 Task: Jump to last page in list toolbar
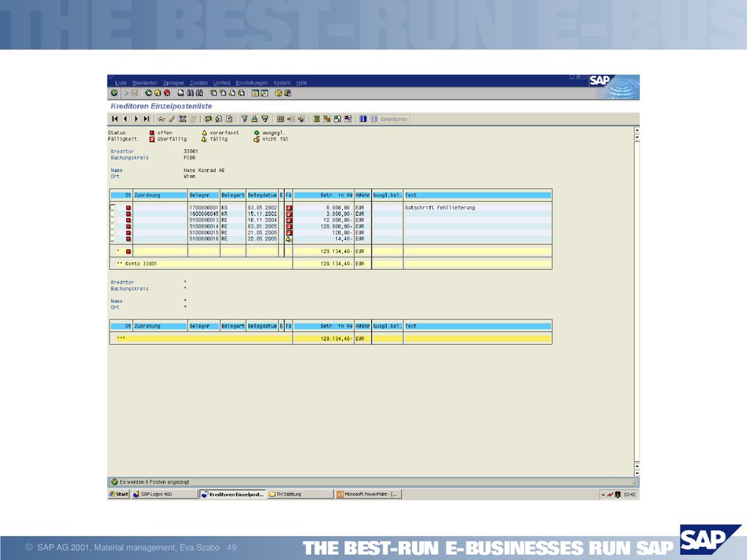[x=146, y=119]
